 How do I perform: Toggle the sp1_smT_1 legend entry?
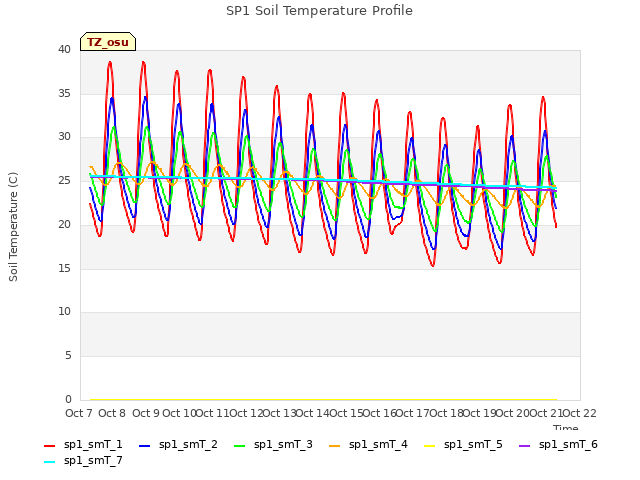(x=83, y=444)
